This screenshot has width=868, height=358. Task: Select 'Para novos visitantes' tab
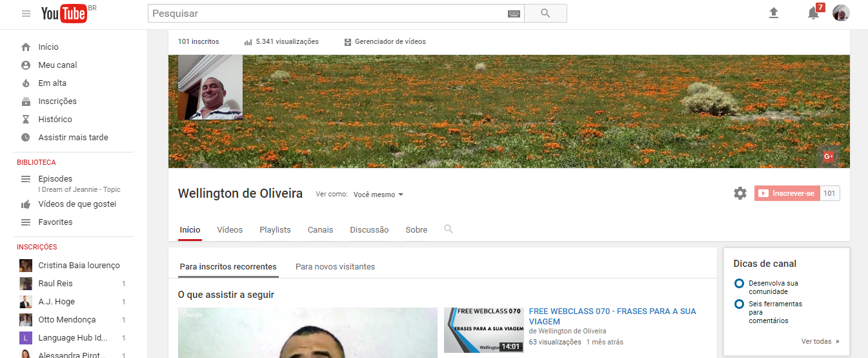click(x=335, y=267)
